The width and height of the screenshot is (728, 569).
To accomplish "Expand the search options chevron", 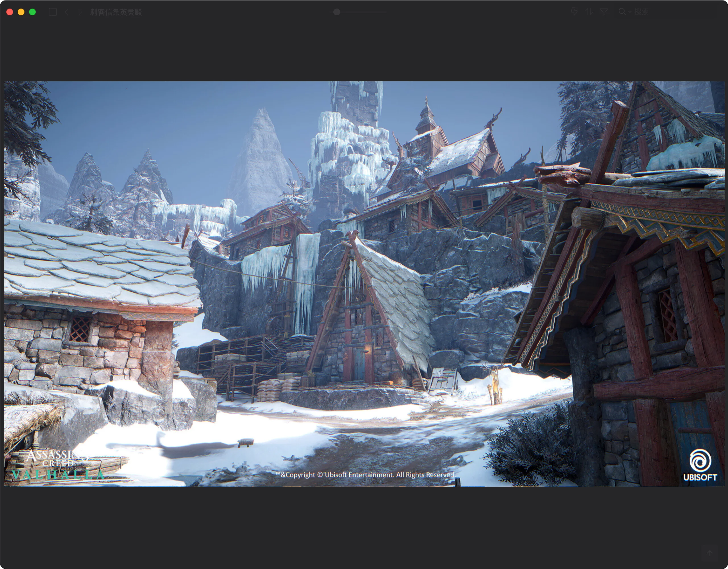I will (x=630, y=12).
